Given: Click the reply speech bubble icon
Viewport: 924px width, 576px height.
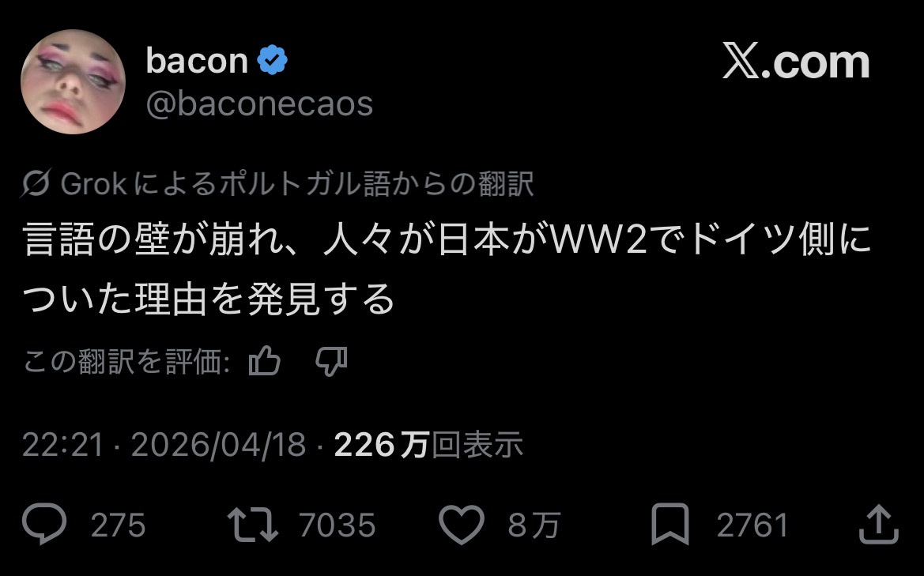Looking at the screenshot, I should (44, 524).
